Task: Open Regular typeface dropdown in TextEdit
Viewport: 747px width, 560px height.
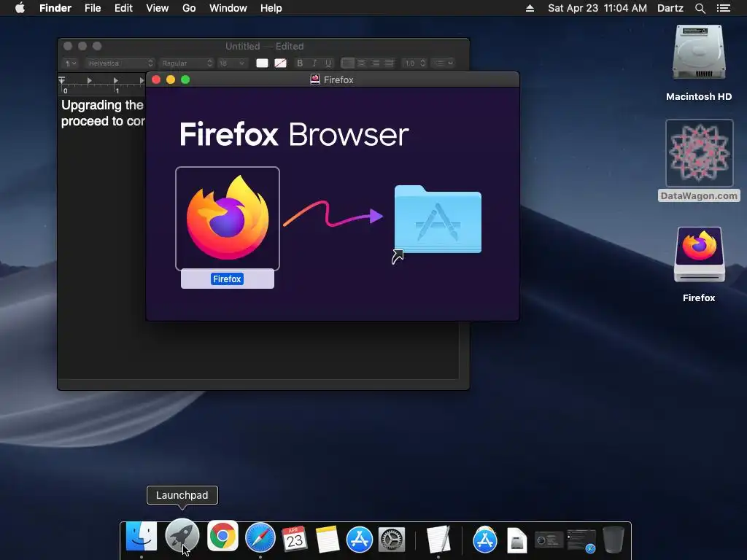Action: click(x=186, y=63)
